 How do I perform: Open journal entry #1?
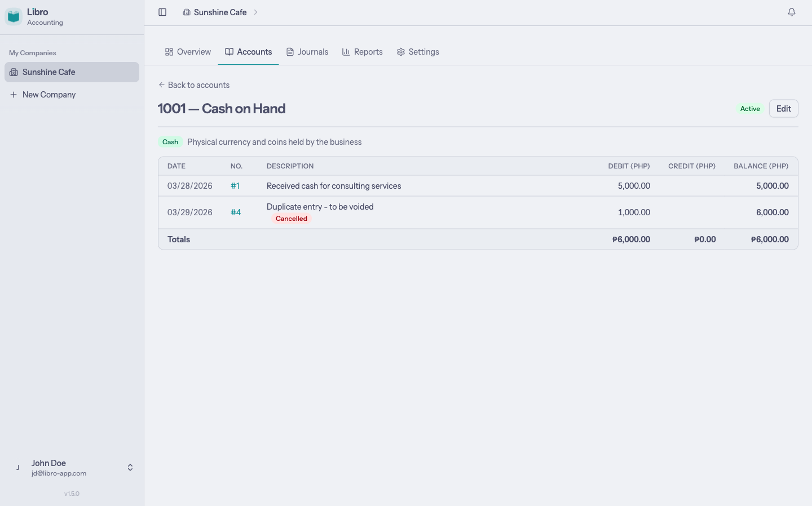tap(235, 185)
